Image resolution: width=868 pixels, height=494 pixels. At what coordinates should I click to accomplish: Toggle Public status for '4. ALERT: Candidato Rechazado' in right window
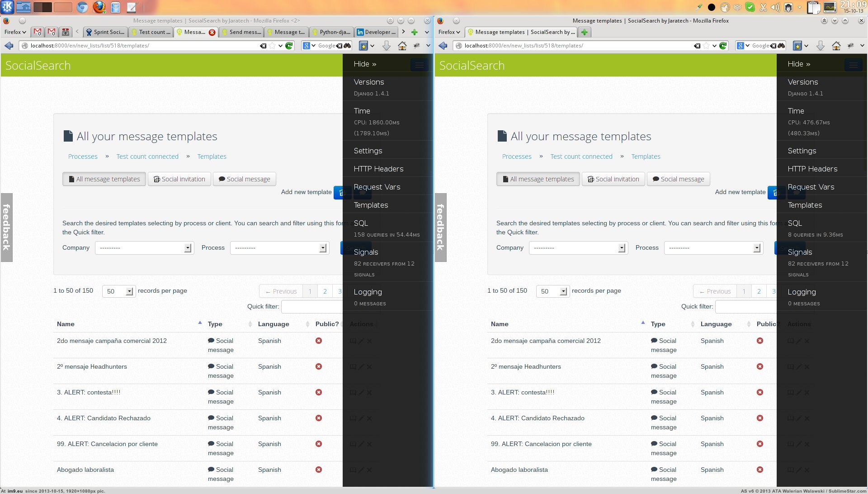click(x=760, y=418)
